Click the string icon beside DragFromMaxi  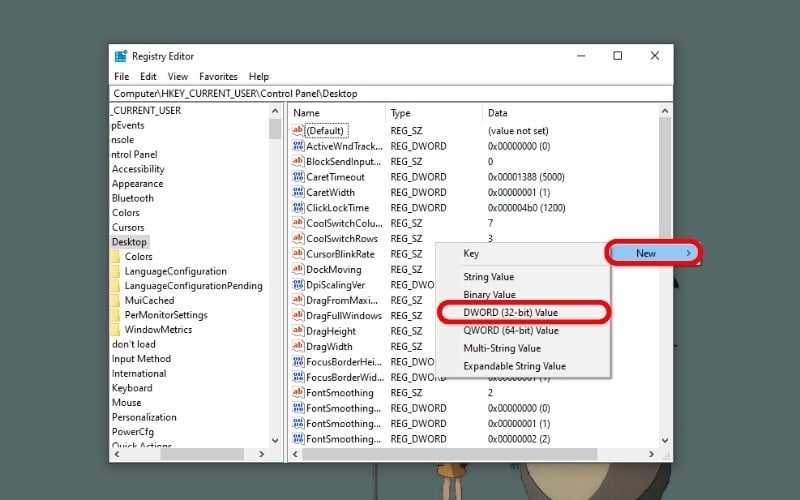click(x=298, y=300)
